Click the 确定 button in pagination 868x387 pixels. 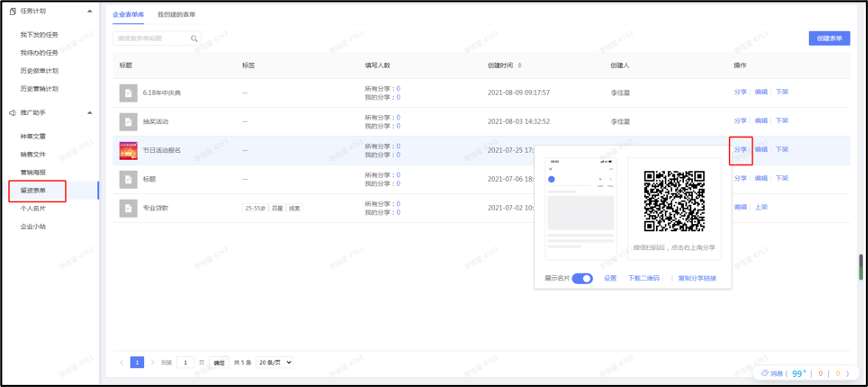pos(219,363)
